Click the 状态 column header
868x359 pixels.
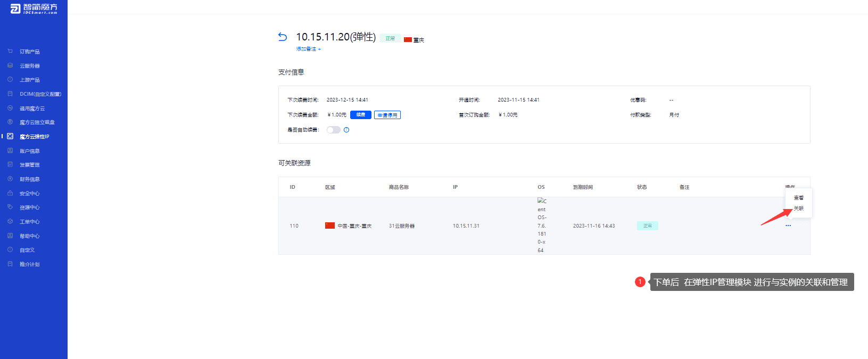click(642, 187)
